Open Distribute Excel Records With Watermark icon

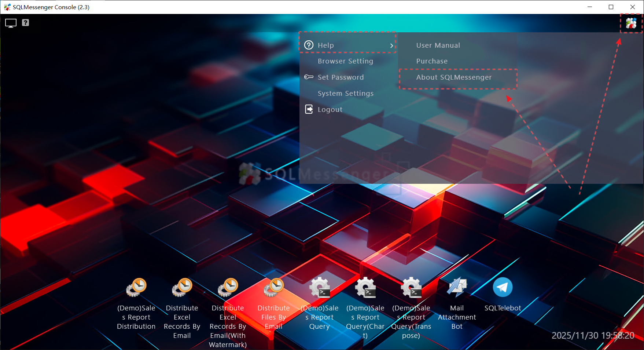228,287
